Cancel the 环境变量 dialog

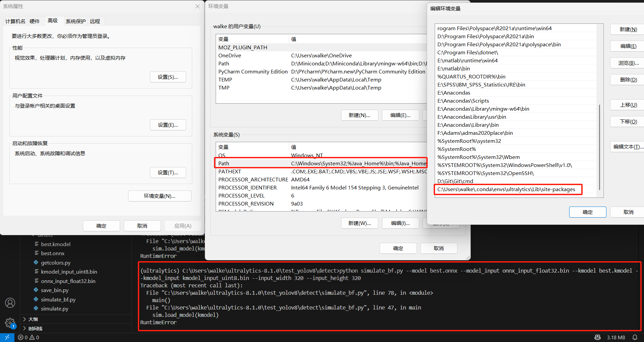point(439,248)
